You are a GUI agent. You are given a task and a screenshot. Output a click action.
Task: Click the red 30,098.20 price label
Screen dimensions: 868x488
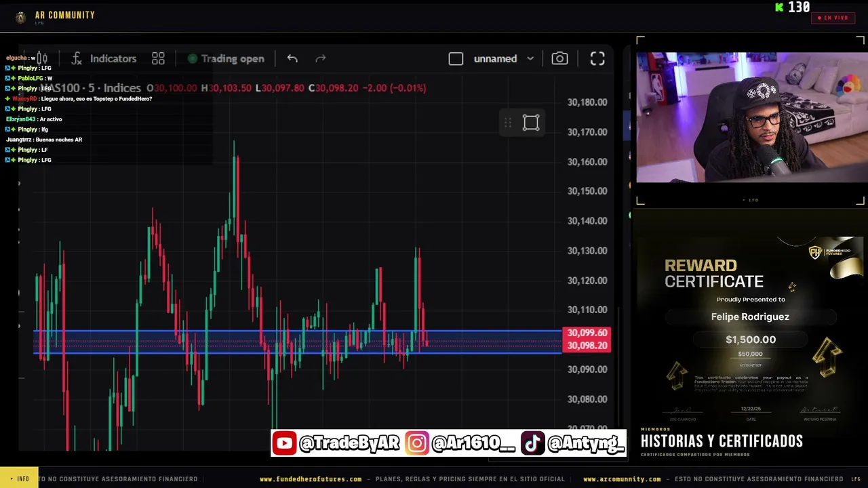(x=587, y=346)
